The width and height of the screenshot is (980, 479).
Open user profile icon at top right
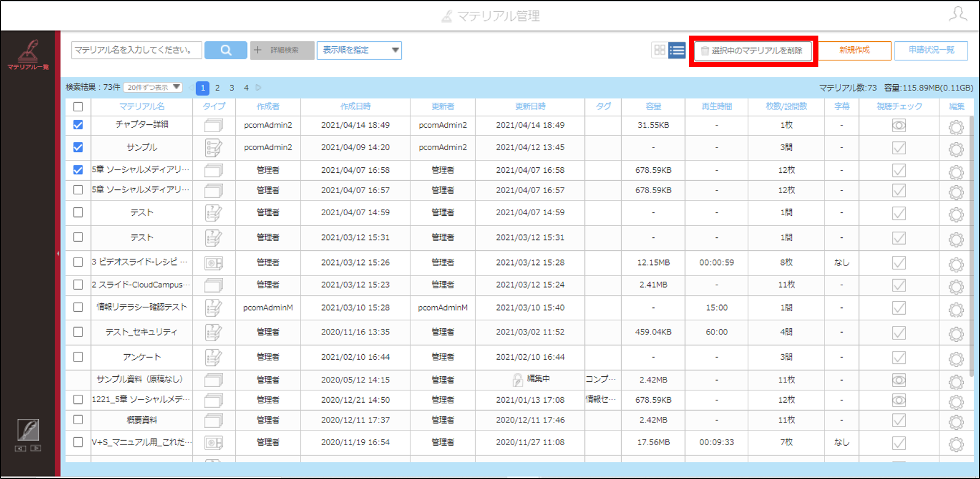pos(958,14)
